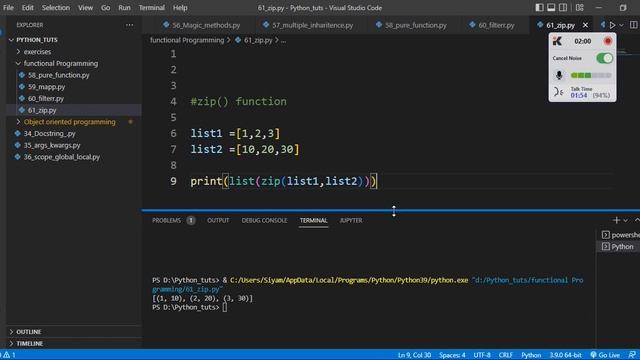Viewport: 640px width, 360px height.
Task: Select the Python terminal instance
Action: pos(618,247)
